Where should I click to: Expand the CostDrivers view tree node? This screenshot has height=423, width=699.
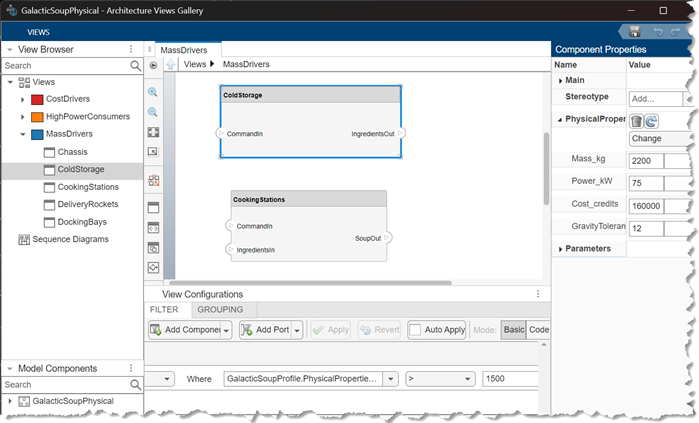click(22, 99)
